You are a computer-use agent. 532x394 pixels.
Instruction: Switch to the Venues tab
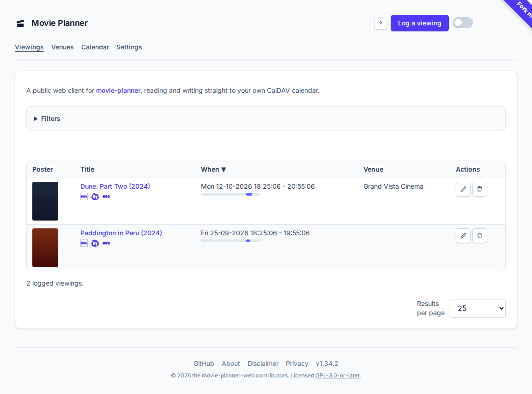click(62, 47)
